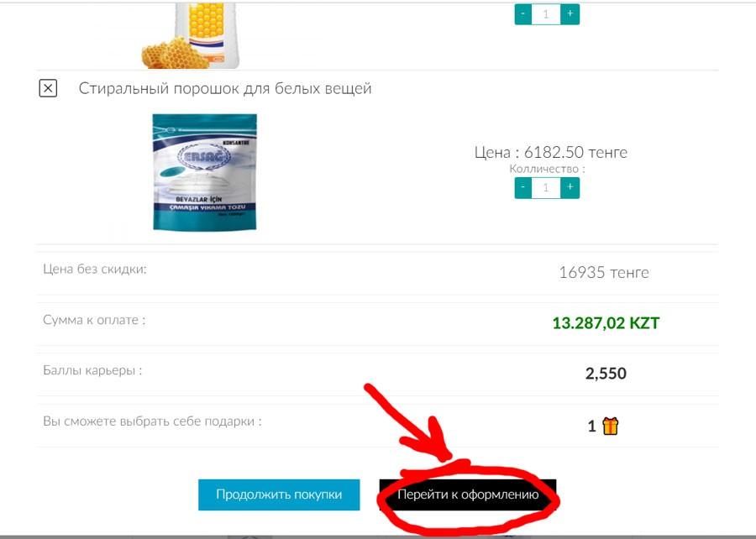Click the 16935 тенге undiscounted price
The height and width of the screenshot is (539, 756).
click(604, 273)
